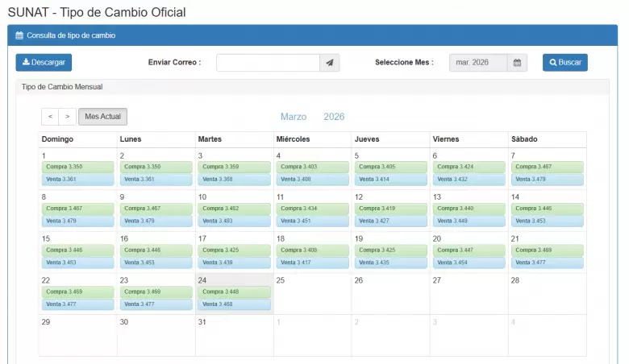Viewport: 629px width, 364px height.
Task: Click Venta 3.479 on Saturday March 7
Action: (547, 179)
